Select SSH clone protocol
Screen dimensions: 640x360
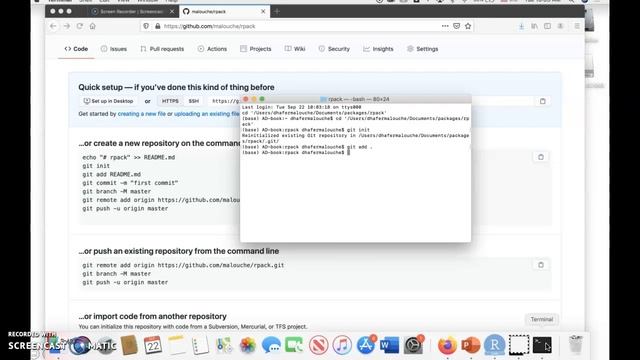pos(194,101)
